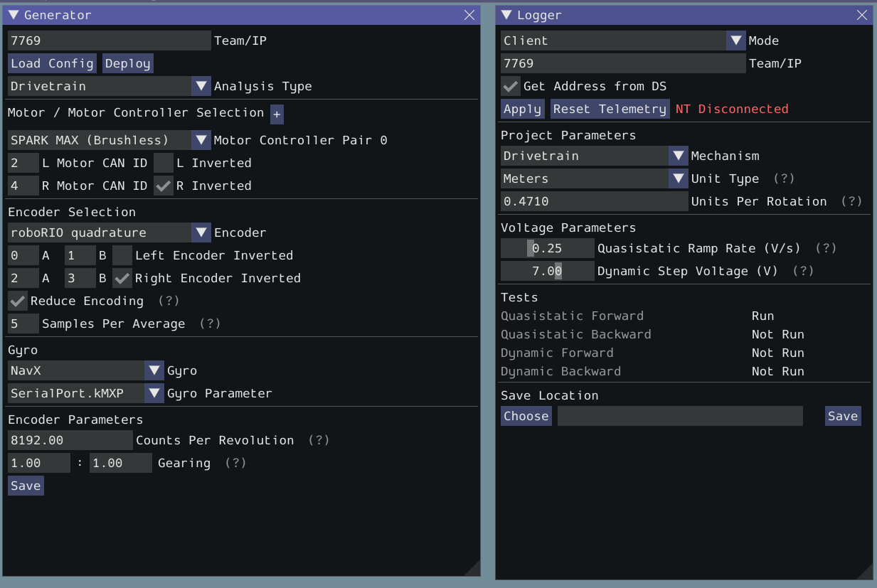877x588 pixels.
Task: Click the Deploy button
Action: click(x=128, y=63)
